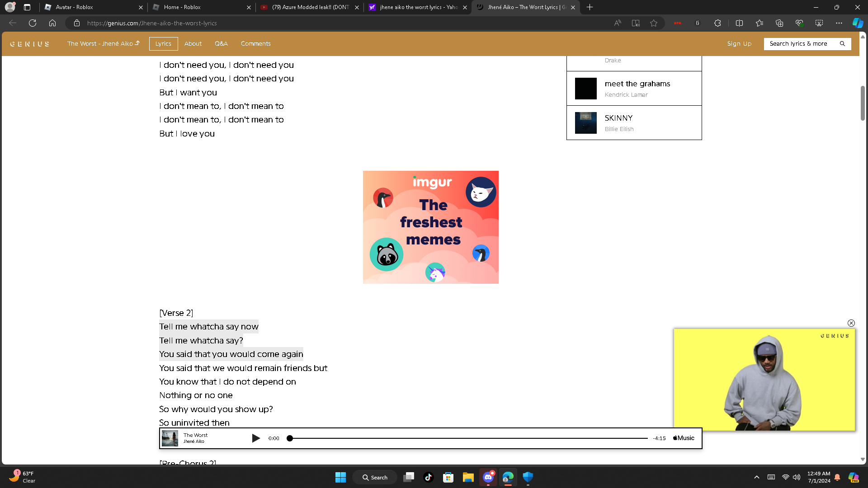Open the About section
The image size is (868, 488).
(x=193, y=44)
